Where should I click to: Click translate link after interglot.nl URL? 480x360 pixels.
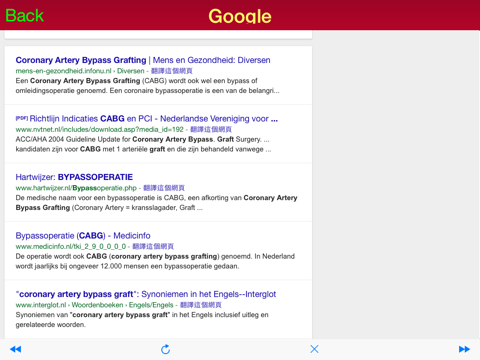coord(201,305)
